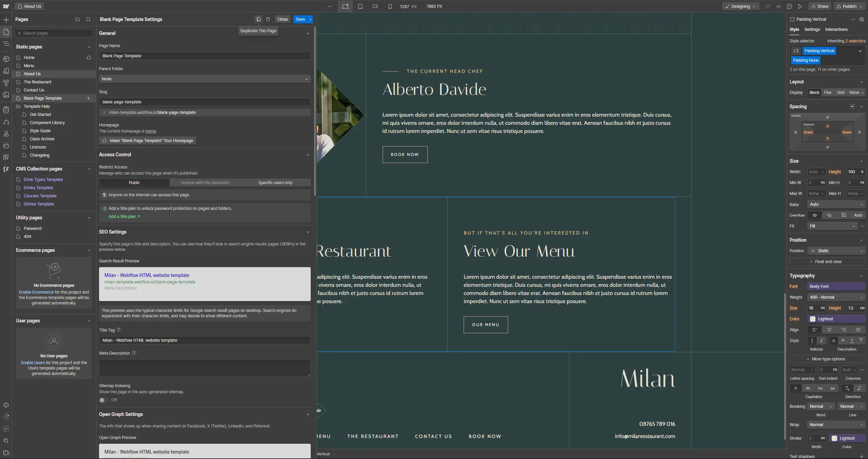Click the create new folder icon in the Pages panel
This screenshot has height=459, width=868.
tap(78, 20)
